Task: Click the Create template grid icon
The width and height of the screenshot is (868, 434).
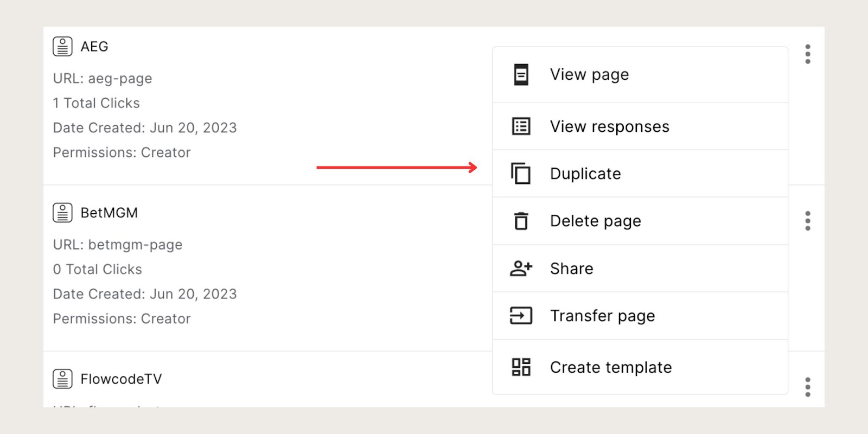Action: [x=521, y=367]
